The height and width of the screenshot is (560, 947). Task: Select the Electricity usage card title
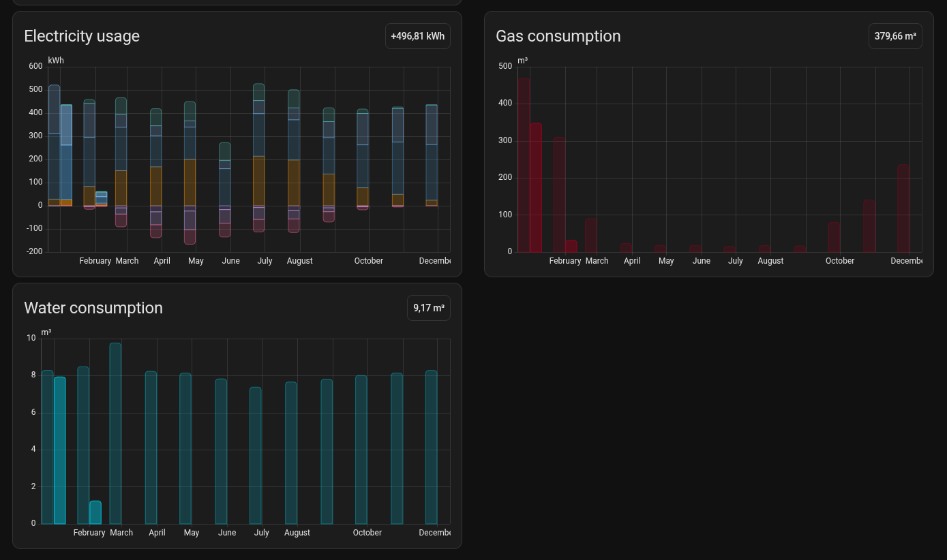pos(82,36)
